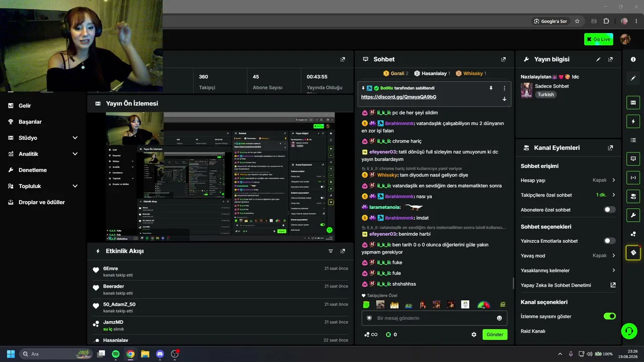The width and height of the screenshot is (644, 362).
Task: Open the emoji picker in chat input
Action: pos(499,318)
